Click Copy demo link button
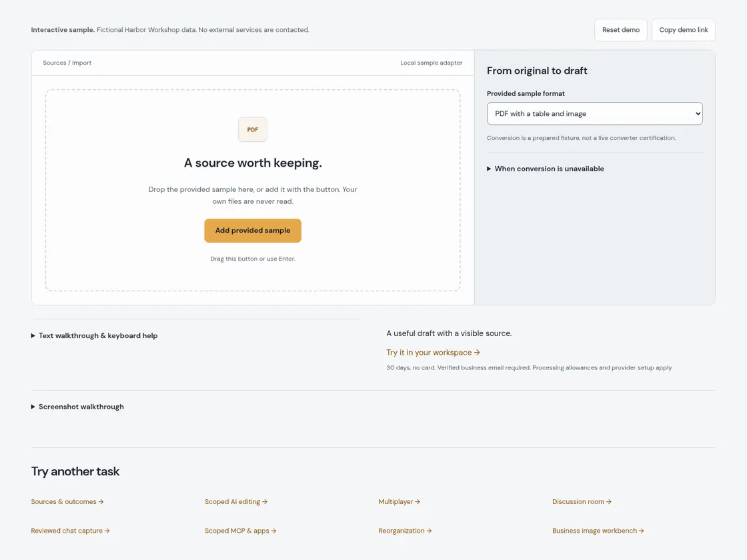 pos(683,30)
